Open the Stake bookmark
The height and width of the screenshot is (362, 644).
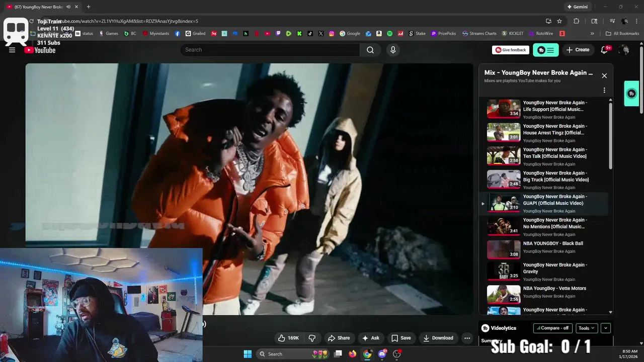point(417,34)
